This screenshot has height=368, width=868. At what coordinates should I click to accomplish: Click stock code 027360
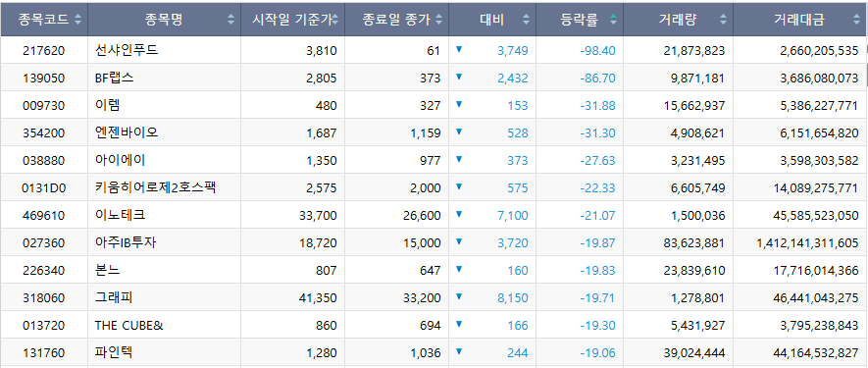point(44,243)
